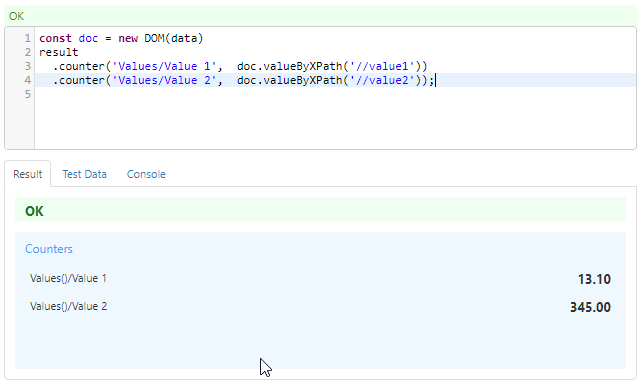
Task: Click the 'result' code on line 2
Action: [58, 52]
